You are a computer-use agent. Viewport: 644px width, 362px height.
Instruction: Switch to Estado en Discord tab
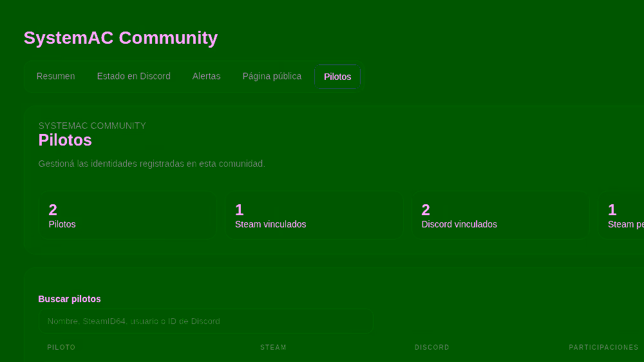(133, 77)
